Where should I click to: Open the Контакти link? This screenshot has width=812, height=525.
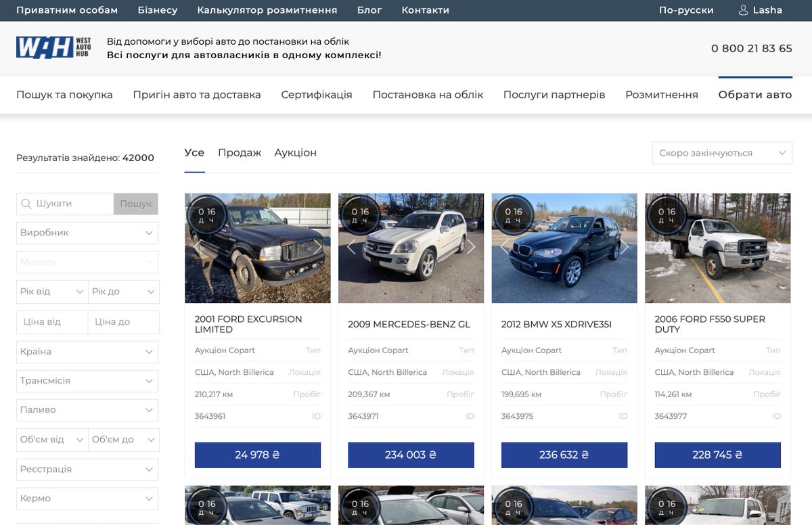click(426, 10)
